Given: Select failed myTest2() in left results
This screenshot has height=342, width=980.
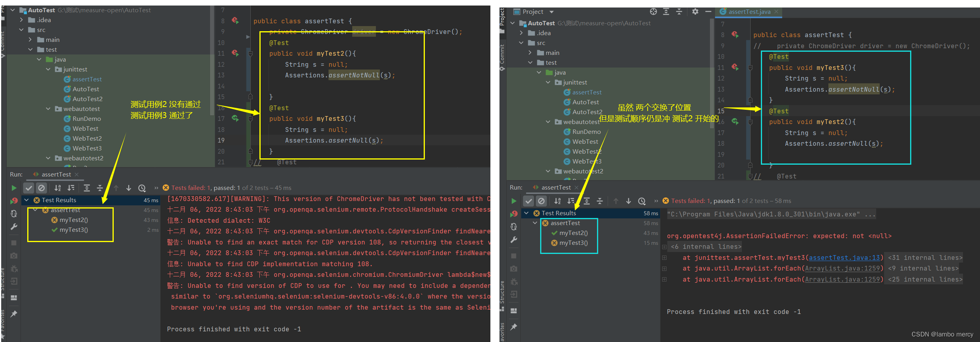Looking at the screenshot, I should (73, 220).
